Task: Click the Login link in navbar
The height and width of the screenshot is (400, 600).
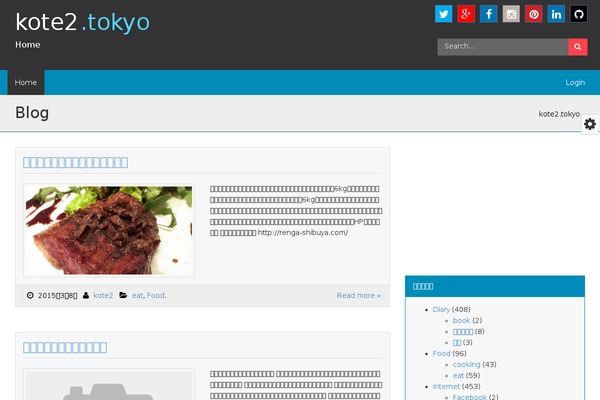Action: [575, 82]
